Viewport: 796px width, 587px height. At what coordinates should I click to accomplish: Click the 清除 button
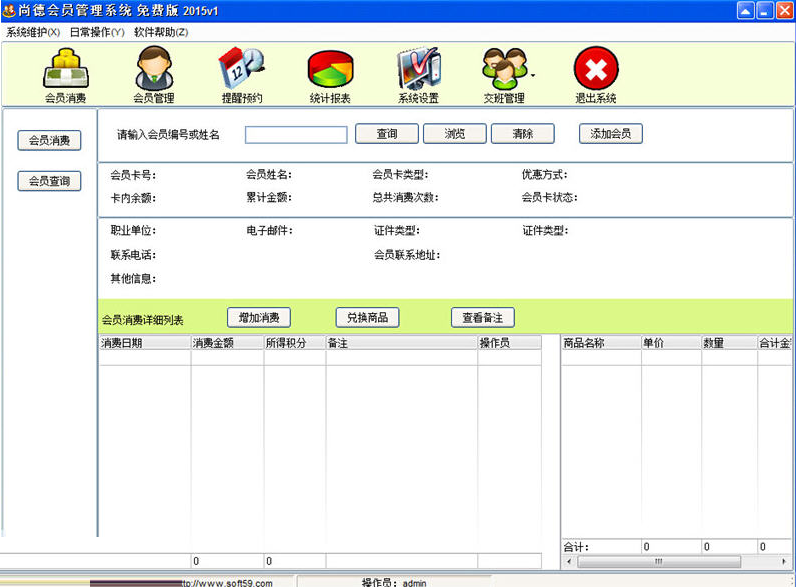tap(523, 134)
